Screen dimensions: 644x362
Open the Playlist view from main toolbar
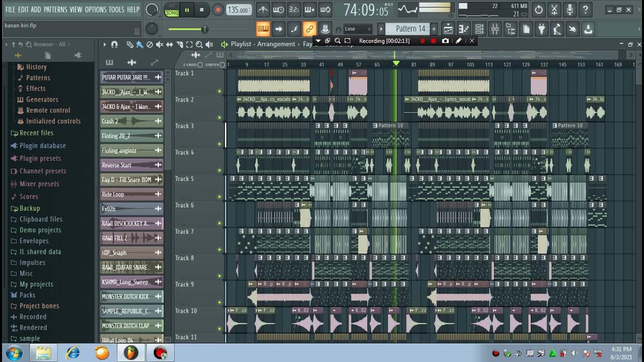tap(448, 29)
